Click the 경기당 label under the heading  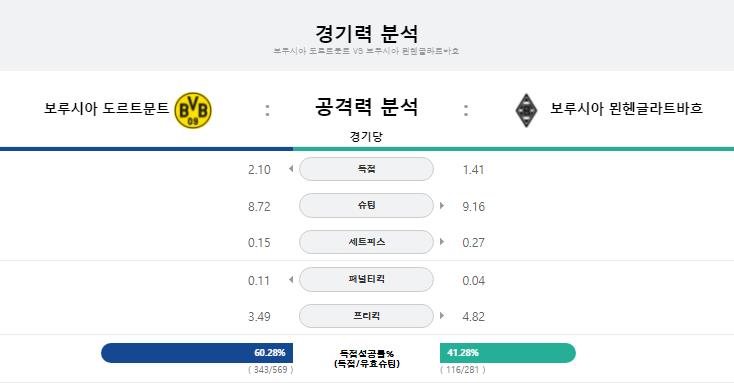366,137
